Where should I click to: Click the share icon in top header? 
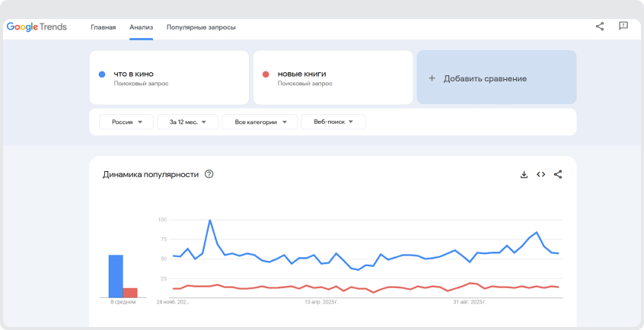[x=600, y=27]
